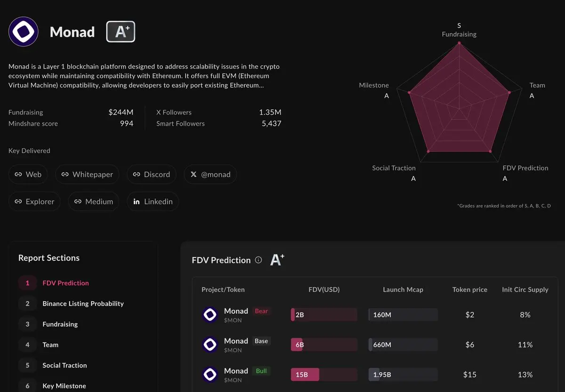Screen dimensions: 565x392
Task: Click the link icon in the Whitepaper button
Action: [x=65, y=174]
